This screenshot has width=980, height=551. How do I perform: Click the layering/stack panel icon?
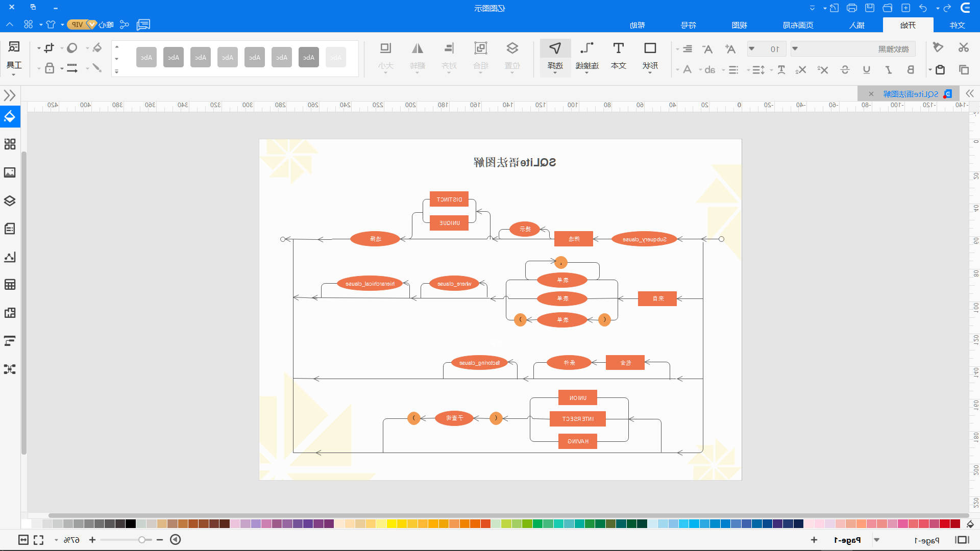coord(9,200)
